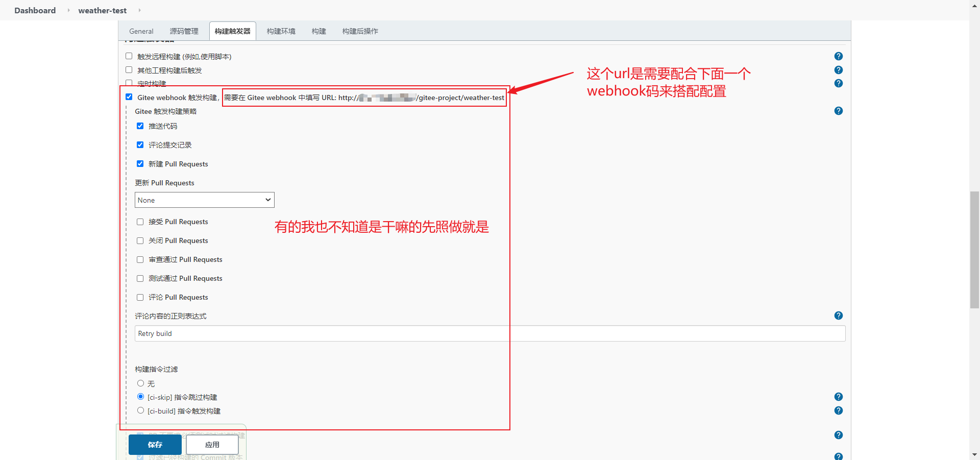Toggle Gitee webhook 触发构建 checkbox
This screenshot has width=980, height=460.
pos(129,97)
